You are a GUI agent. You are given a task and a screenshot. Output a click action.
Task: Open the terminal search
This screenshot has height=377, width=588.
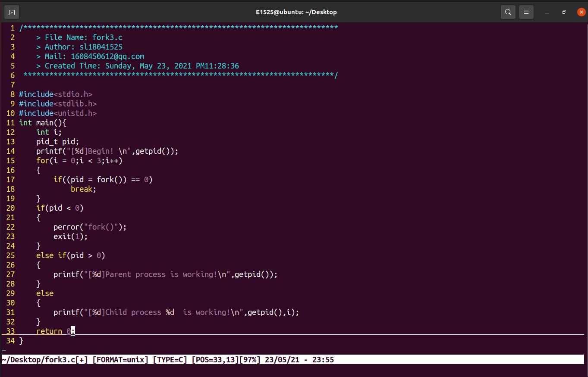click(x=508, y=12)
